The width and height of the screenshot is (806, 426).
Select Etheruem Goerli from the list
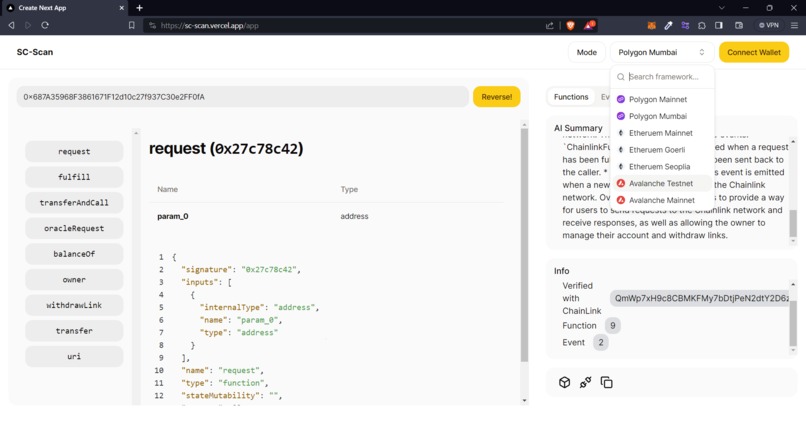(x=662, y=150)
